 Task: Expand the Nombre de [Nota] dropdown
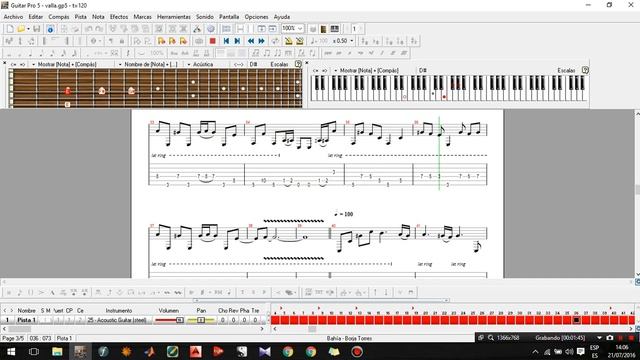pyautogui.click(x=120, y=64)
